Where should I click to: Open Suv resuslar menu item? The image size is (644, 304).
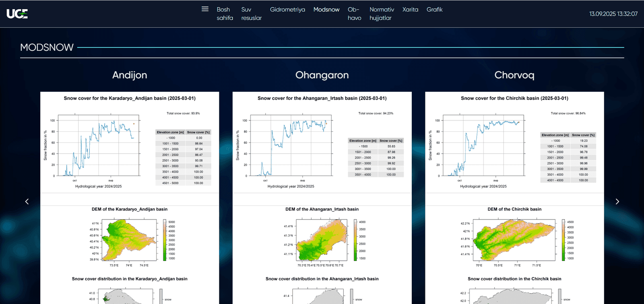[251, 14]
